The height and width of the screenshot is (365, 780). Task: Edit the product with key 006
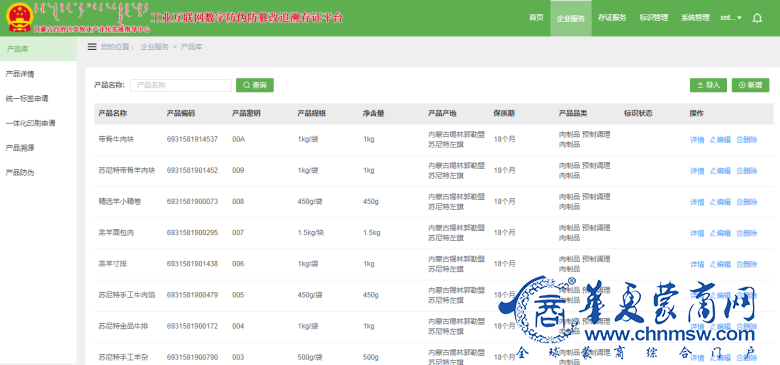[720, 264]
